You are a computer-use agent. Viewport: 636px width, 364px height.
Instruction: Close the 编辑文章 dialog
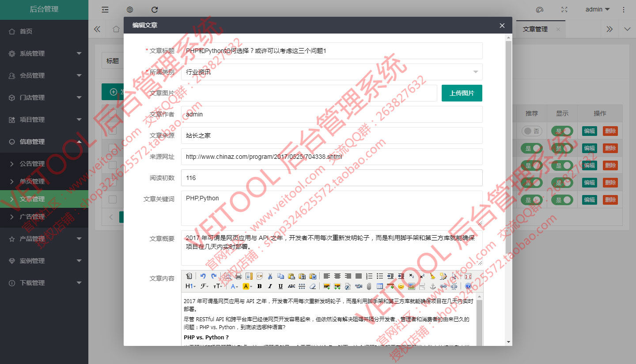point(502,26)
